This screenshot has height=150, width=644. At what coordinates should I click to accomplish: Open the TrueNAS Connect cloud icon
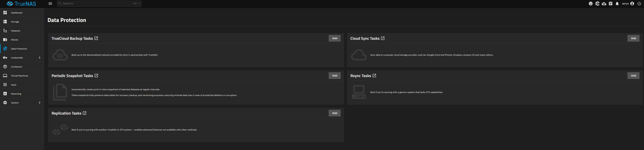coord(604,4)
